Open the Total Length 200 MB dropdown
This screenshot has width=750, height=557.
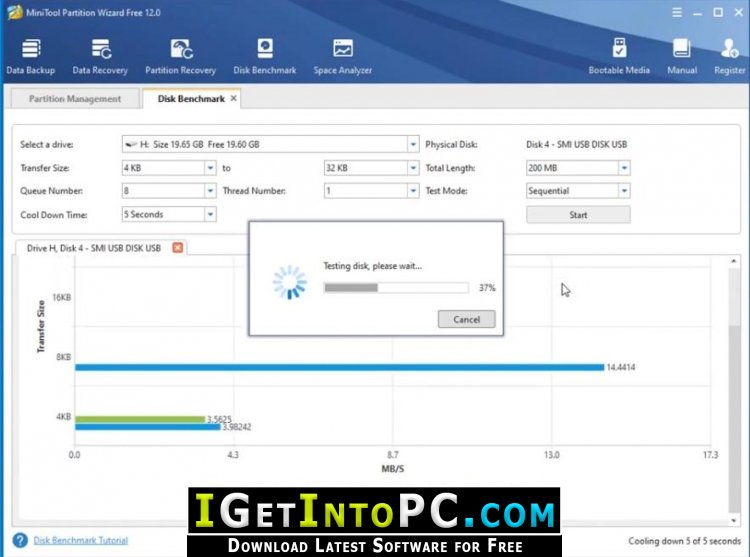pos(624,168)
